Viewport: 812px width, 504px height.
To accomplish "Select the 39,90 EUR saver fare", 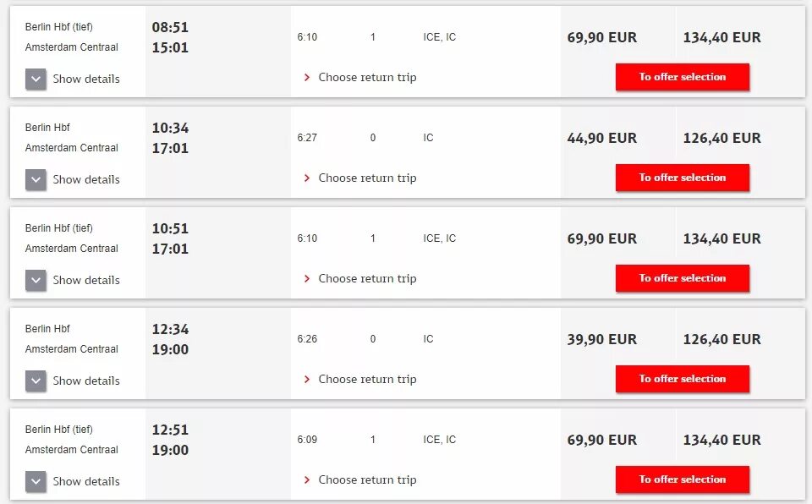I will (601, 339).
